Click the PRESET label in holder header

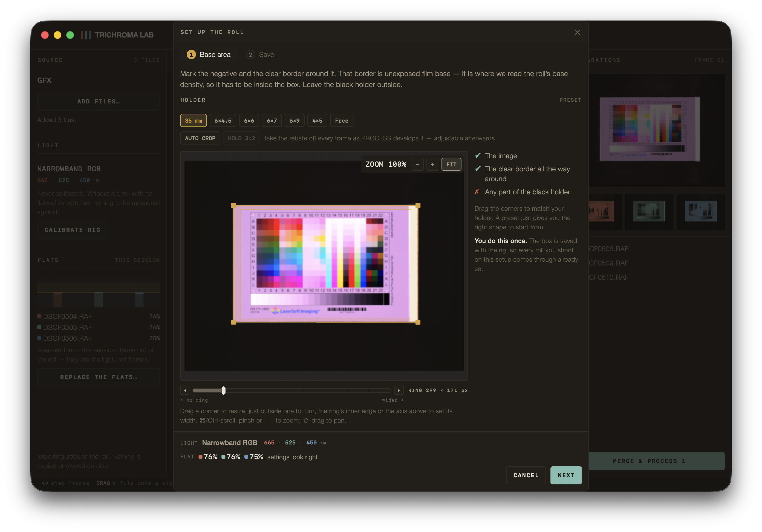(x=570, y=100)
